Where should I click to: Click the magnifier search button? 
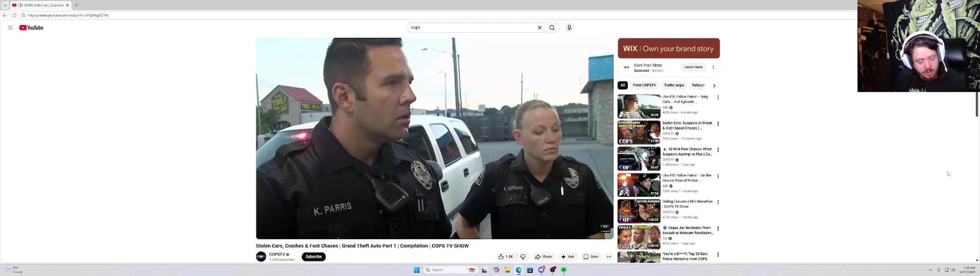pos(552,28)
